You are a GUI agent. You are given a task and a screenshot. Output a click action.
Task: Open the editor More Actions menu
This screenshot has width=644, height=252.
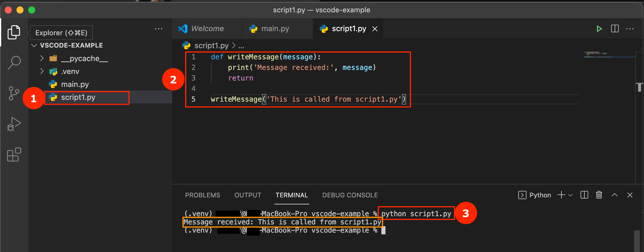(x=630, y=29)
